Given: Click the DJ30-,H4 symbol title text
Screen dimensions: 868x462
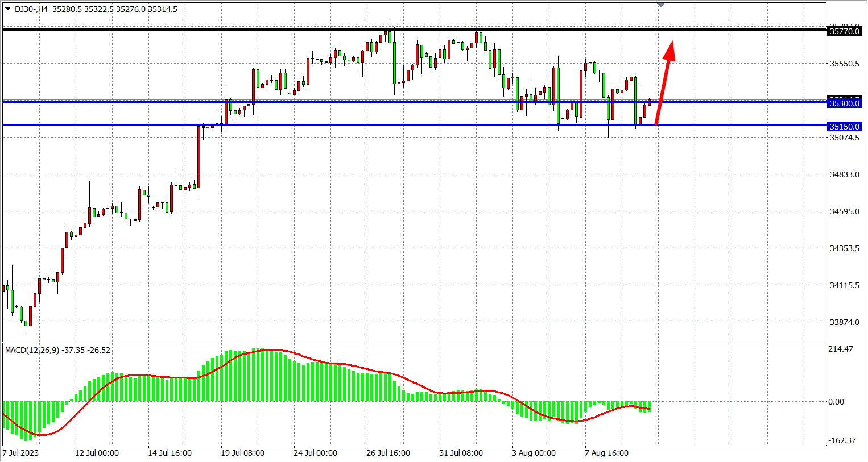Looking at the screenshot, I should click(31, 9).
